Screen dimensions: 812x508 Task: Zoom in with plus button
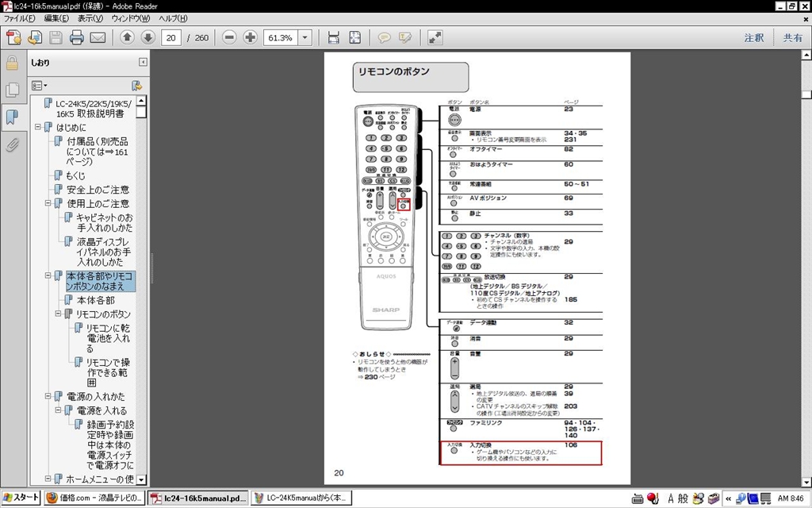250,37
